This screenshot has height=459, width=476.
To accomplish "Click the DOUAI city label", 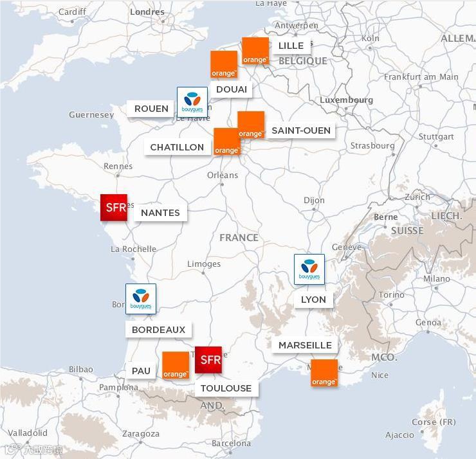I will pos(232,89).
